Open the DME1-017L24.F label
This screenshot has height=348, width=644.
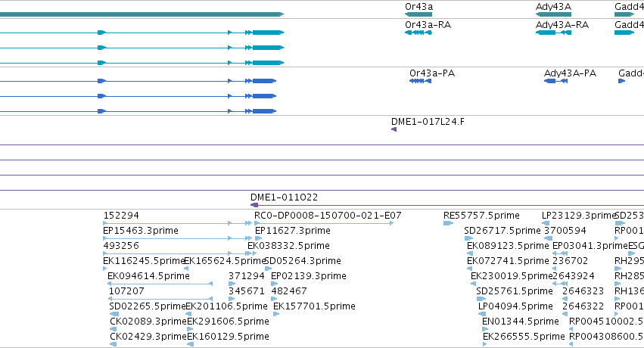428,122
